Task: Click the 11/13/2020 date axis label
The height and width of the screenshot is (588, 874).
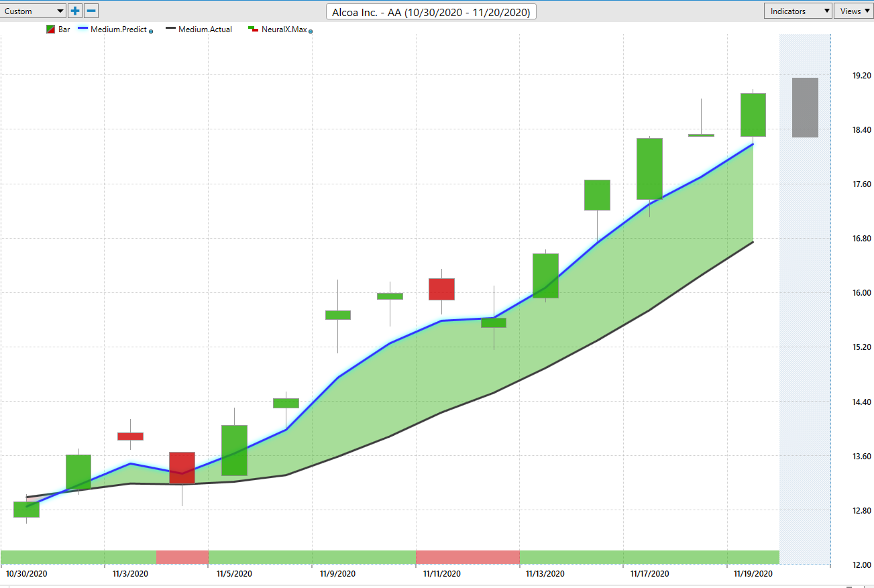Action: point(545,574)
